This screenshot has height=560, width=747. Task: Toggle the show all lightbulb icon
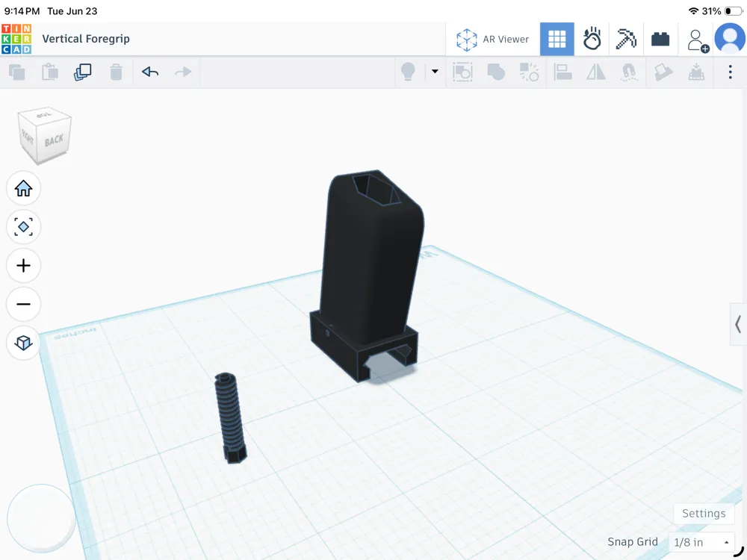pos(409,72)
